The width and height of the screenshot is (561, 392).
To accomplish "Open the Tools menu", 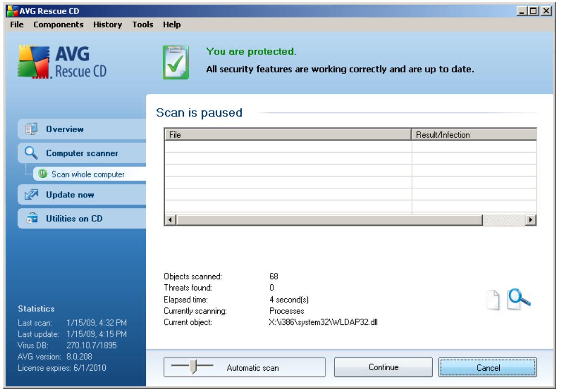I will (142, 25).
